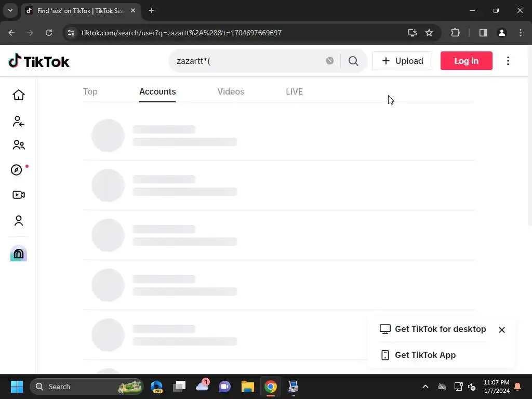Click the install app icon in the address bar

[412, 33]
